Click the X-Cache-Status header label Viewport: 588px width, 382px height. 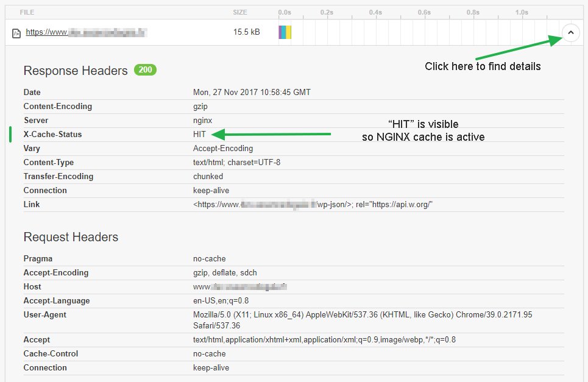(52, 134)
